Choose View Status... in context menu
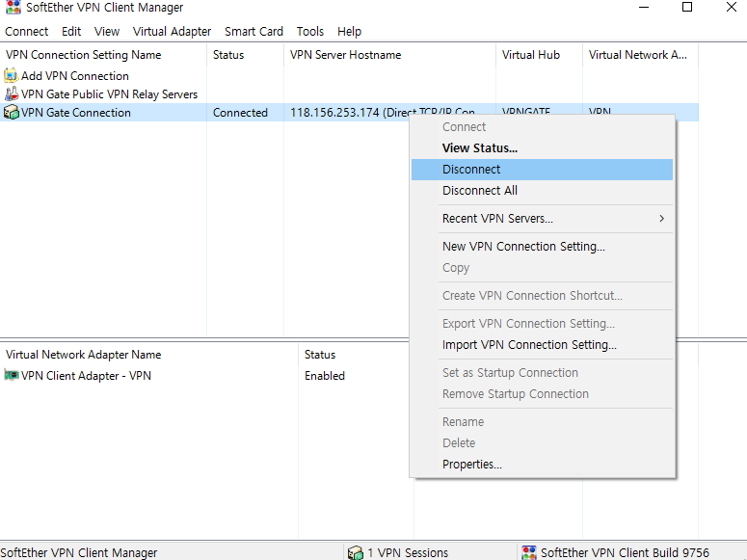The image size is (747, 560). click(542, 148)
